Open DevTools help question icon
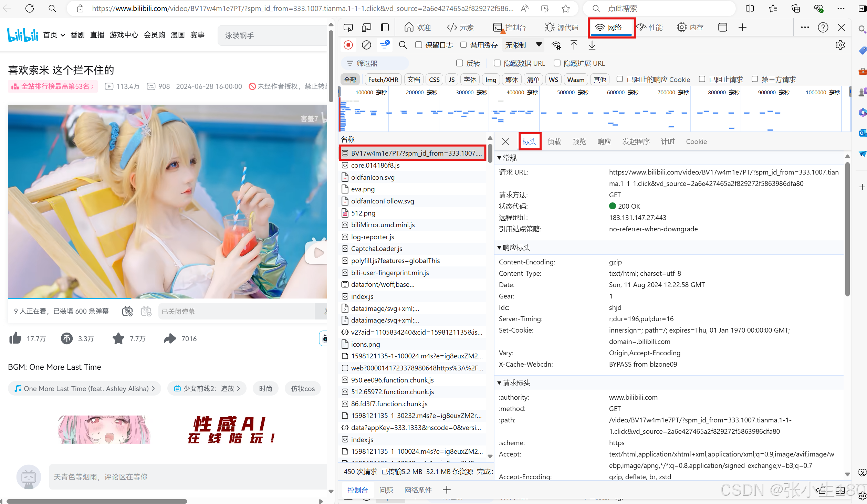867x504 pixels. click(x=823, y=28)
